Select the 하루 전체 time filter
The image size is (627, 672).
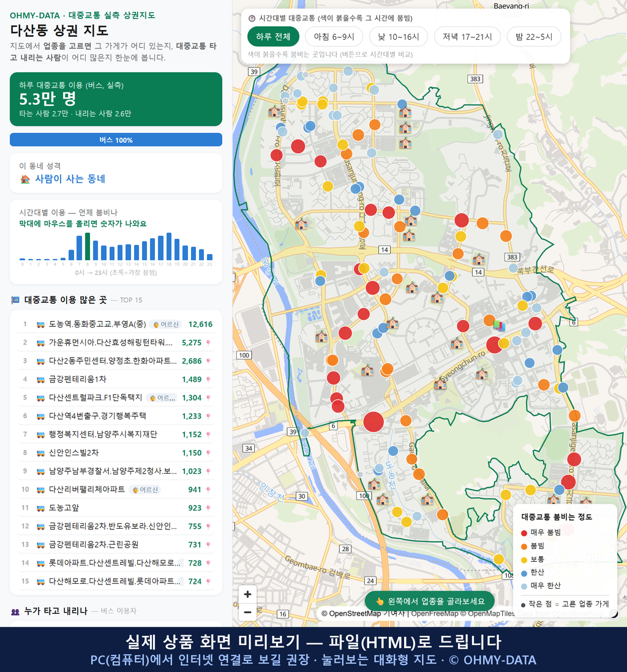(x=273, y=37)
